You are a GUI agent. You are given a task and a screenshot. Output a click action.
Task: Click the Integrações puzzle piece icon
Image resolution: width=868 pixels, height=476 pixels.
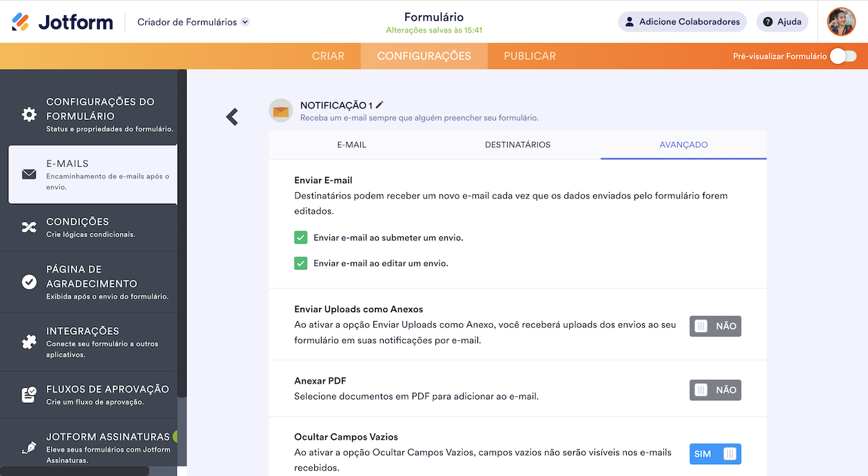point(29,342)
